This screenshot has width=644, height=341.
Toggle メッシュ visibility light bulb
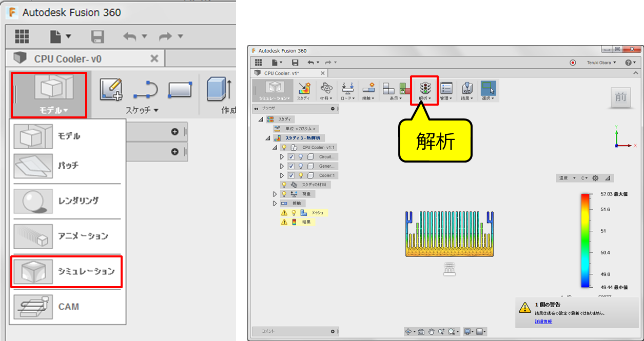tap(294, 212)
